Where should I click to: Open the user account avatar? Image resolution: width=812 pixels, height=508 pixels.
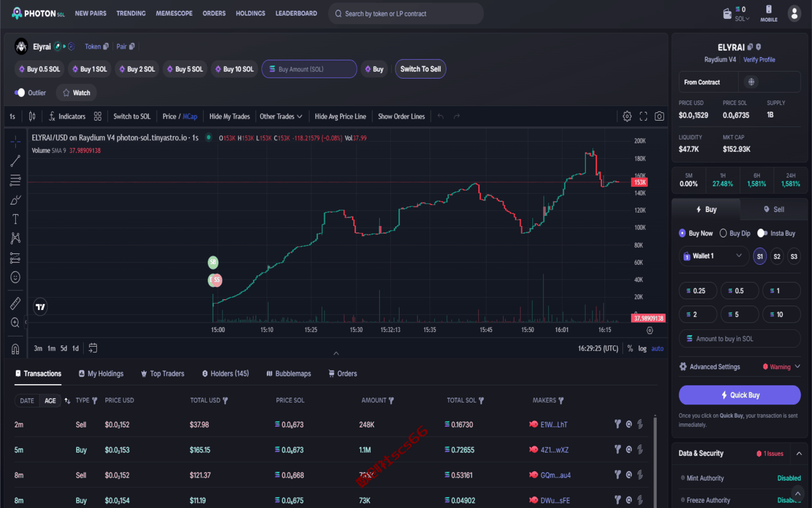point(794,13)
